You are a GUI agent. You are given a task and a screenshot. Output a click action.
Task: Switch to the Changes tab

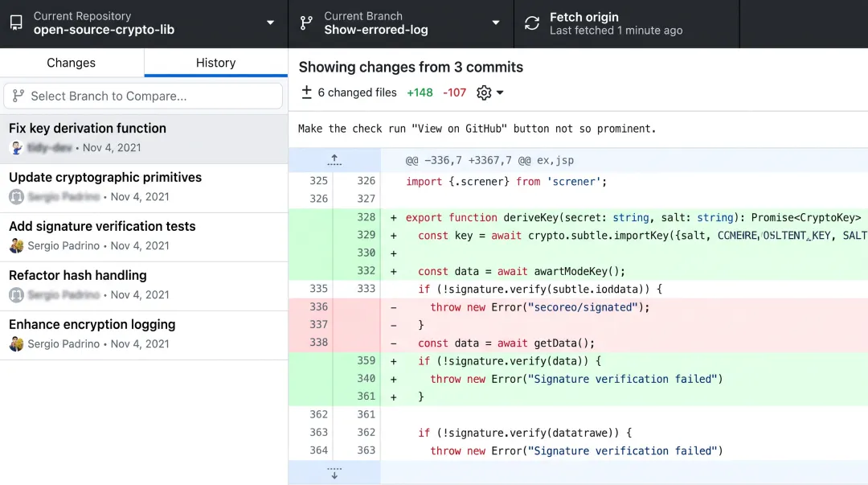coord(72,63)
